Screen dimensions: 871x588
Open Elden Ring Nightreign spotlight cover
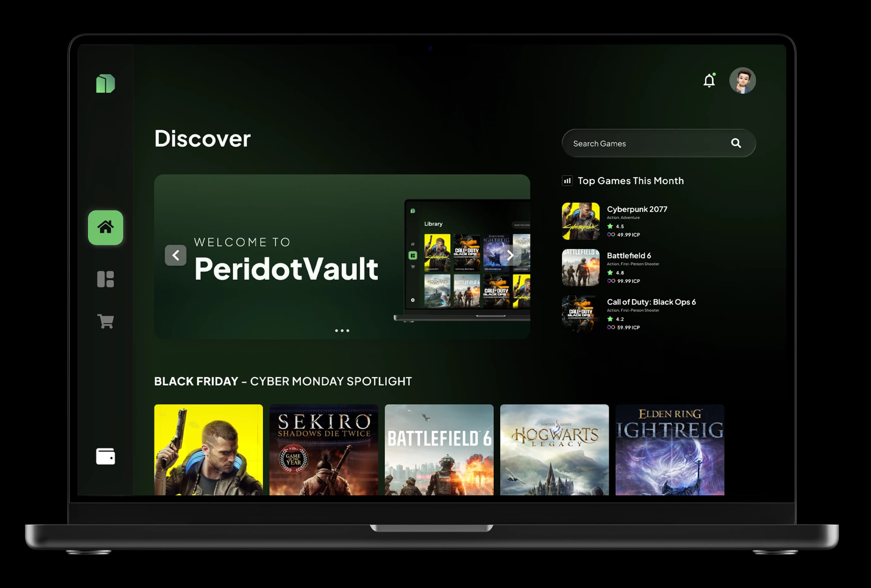point(669,449)
